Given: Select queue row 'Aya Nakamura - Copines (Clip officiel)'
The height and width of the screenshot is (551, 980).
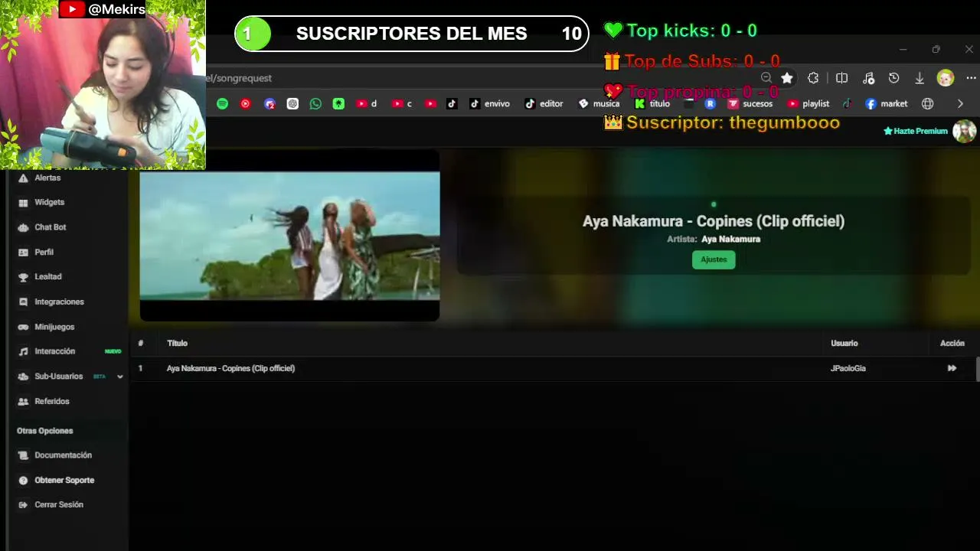Looking at the screenshot, I should tap(553, 368).
